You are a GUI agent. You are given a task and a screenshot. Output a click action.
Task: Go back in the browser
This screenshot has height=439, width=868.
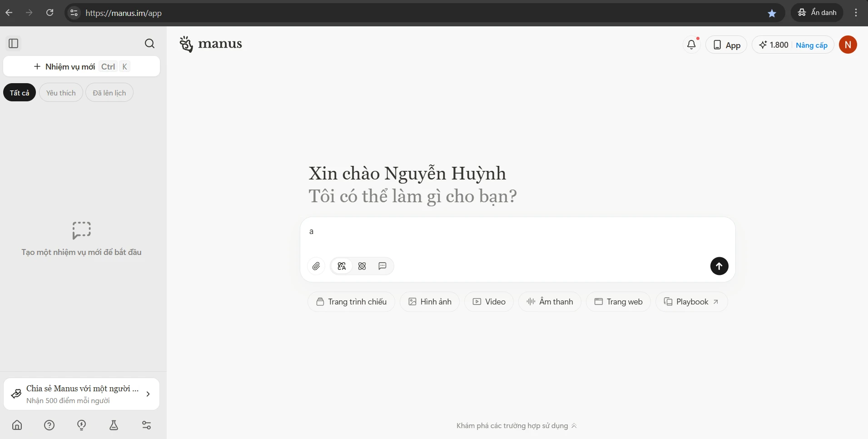pyautogui.click(x=9, y=13)
